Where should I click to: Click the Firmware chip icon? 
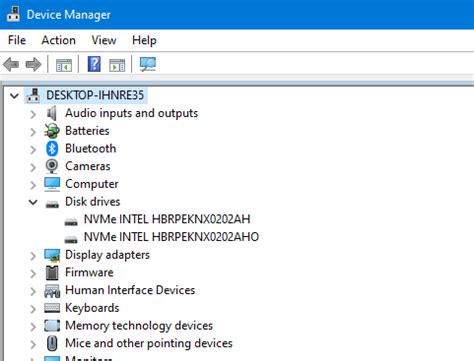[52, 273]
